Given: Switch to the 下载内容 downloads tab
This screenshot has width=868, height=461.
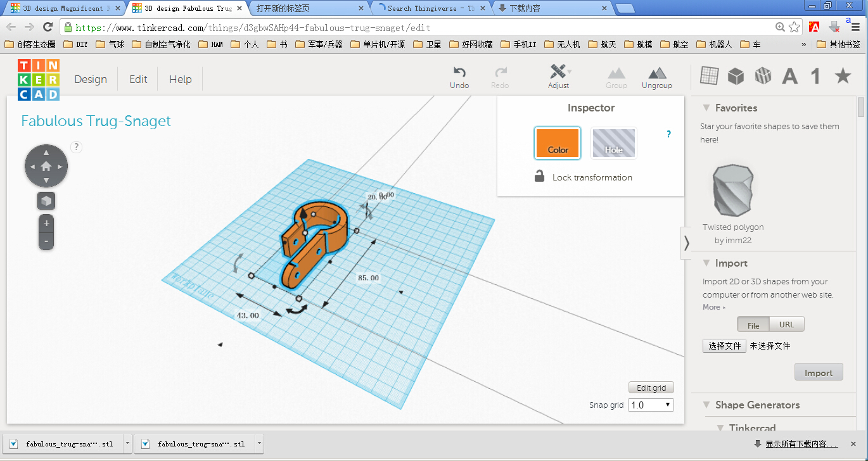Looking at the screenshot, I should (552, 8).
